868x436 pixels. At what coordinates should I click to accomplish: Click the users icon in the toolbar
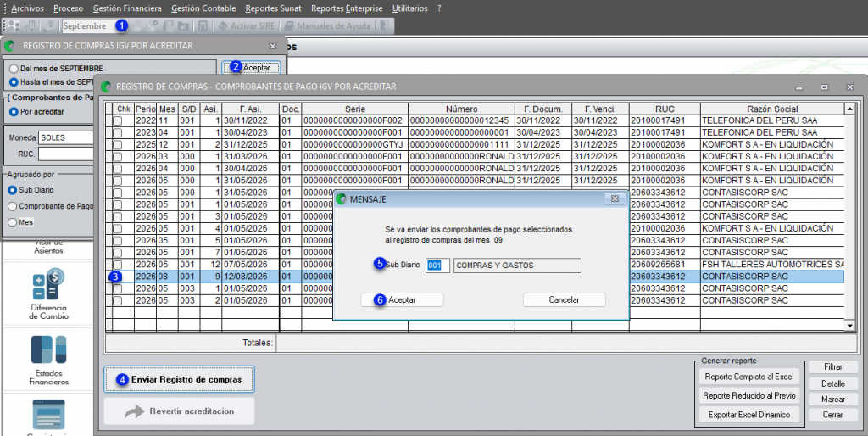(x=15, y=26)
